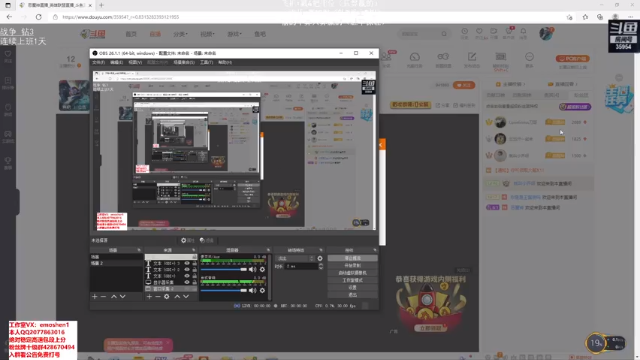Toggle lock on the second text source

(194, 269)
